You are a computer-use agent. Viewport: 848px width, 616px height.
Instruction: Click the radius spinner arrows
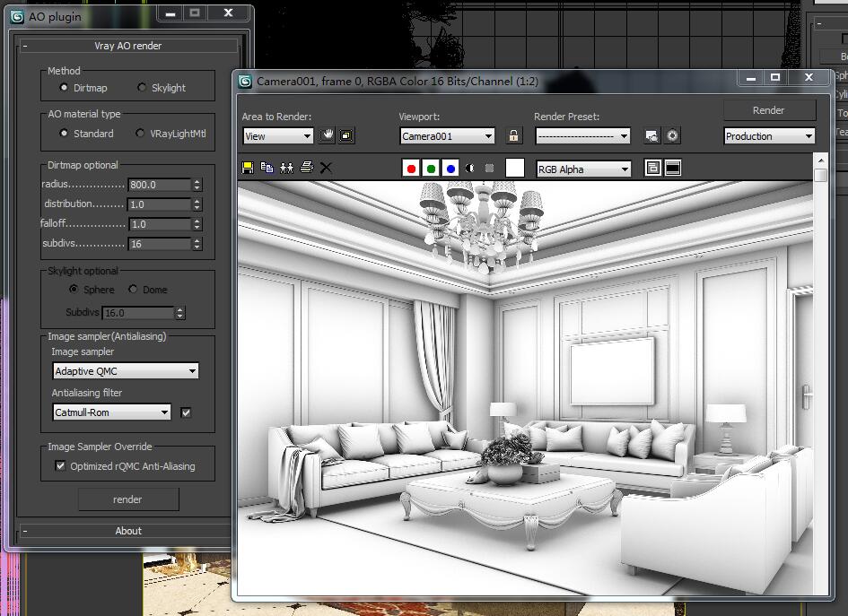click(197, 185)
